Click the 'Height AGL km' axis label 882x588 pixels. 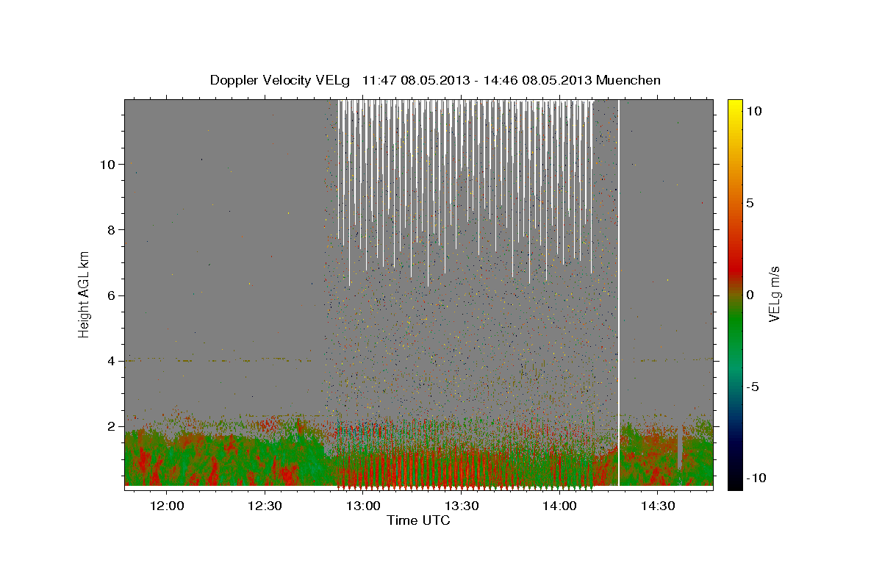[84, 294]
